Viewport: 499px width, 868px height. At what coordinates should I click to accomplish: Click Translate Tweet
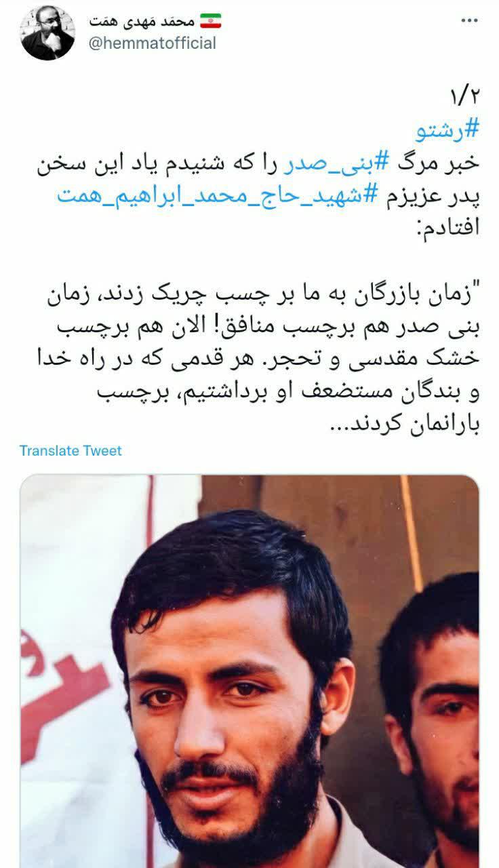[71, 450]
